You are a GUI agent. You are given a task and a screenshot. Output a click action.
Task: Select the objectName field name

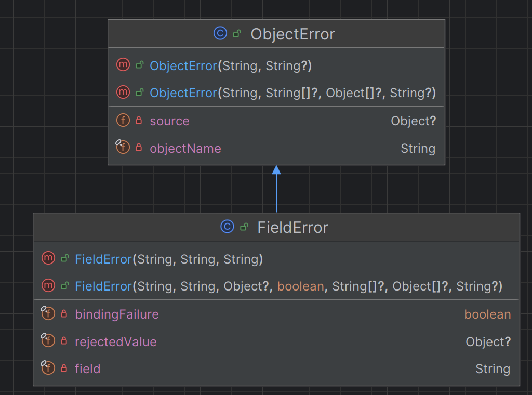click(185, 149)
